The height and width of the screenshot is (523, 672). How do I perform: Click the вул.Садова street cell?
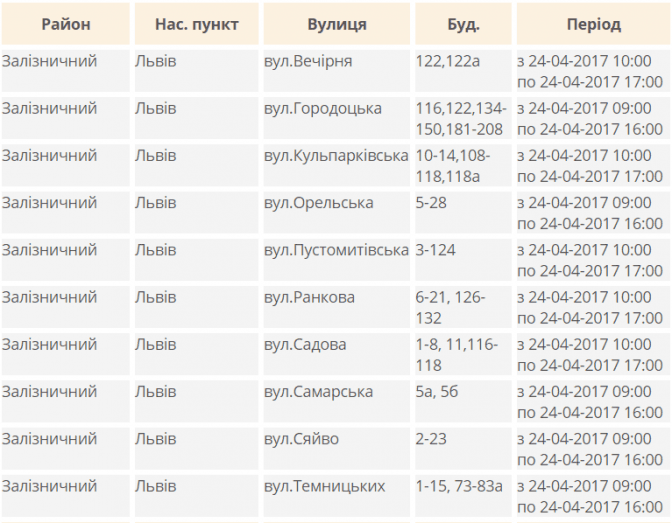point(305,345)
